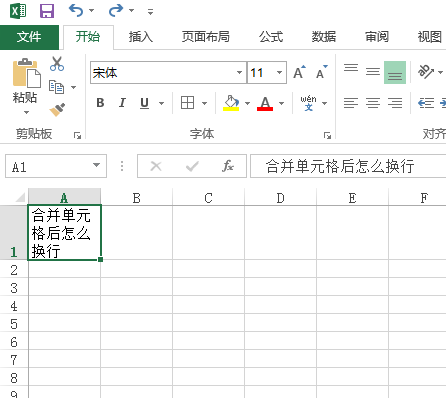Toggle bold formatting
The width and height of the screenshot is (446, 398).
pos(100,103)
